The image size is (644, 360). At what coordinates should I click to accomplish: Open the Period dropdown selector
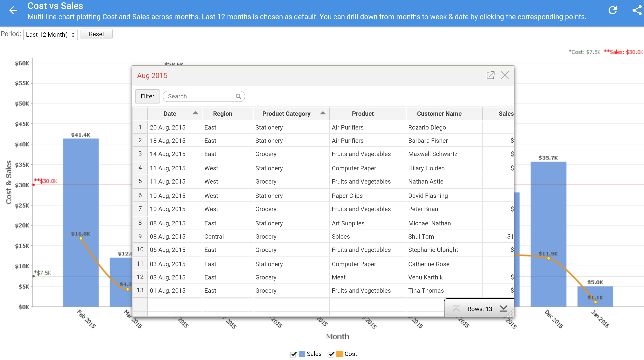[x=50, y=35]
